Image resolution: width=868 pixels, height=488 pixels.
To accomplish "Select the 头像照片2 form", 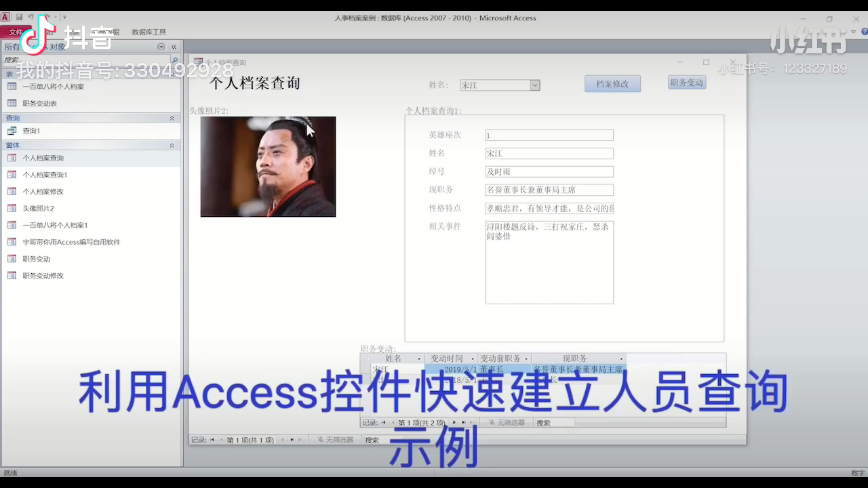I will click(x=91, y=209).
